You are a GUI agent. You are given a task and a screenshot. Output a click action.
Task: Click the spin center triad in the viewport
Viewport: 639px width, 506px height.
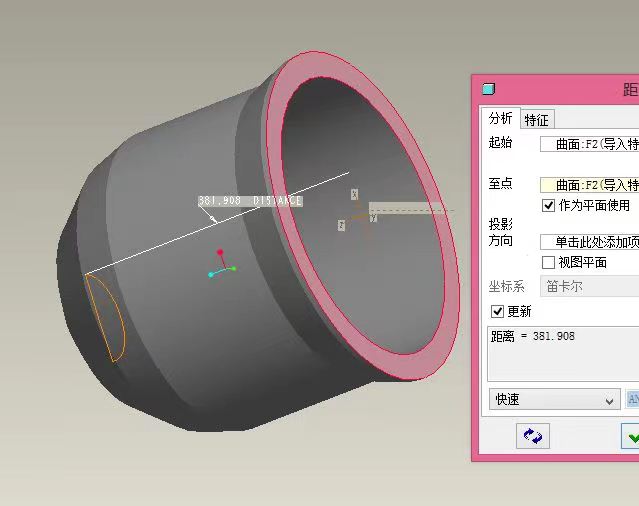click(x=221, y=265)
